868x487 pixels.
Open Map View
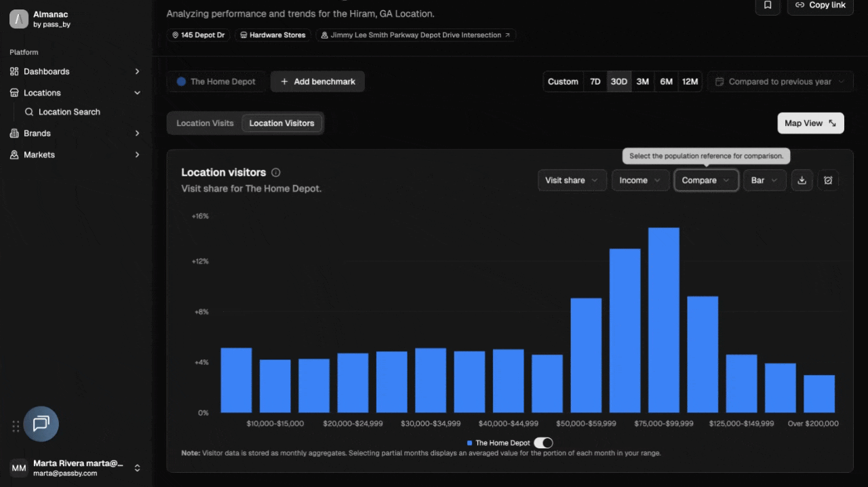pyautogui.click(x=810, y=123)
